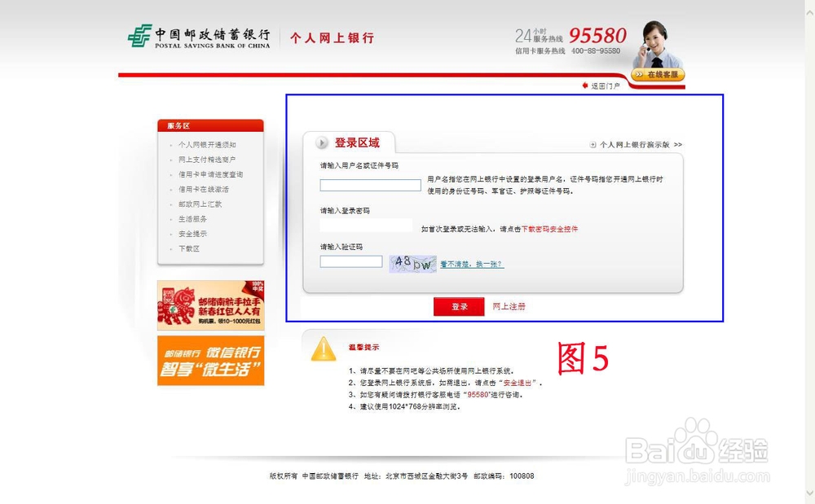Click the 登录区域 arrow icon

pyautogui.click(x=321, y=141)
